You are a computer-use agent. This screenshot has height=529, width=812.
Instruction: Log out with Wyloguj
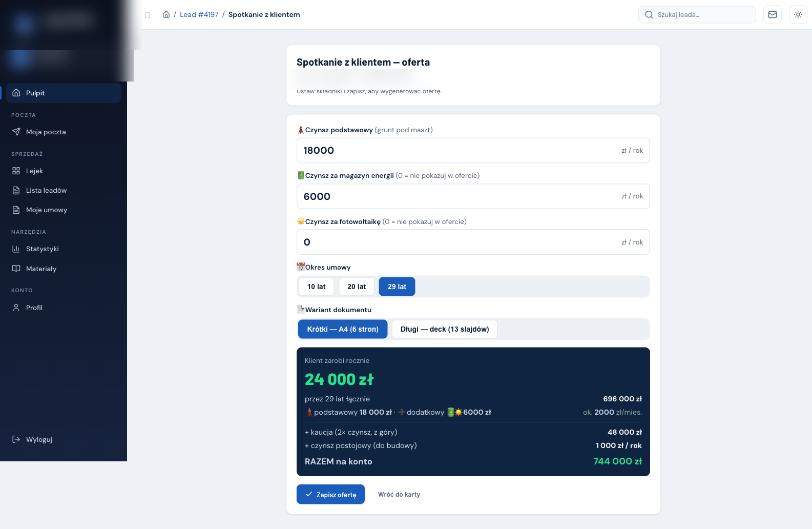tap(64, 439)
